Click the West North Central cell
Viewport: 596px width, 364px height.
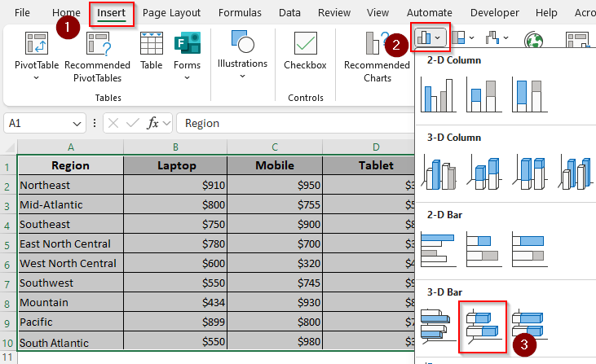coord(71,263)
